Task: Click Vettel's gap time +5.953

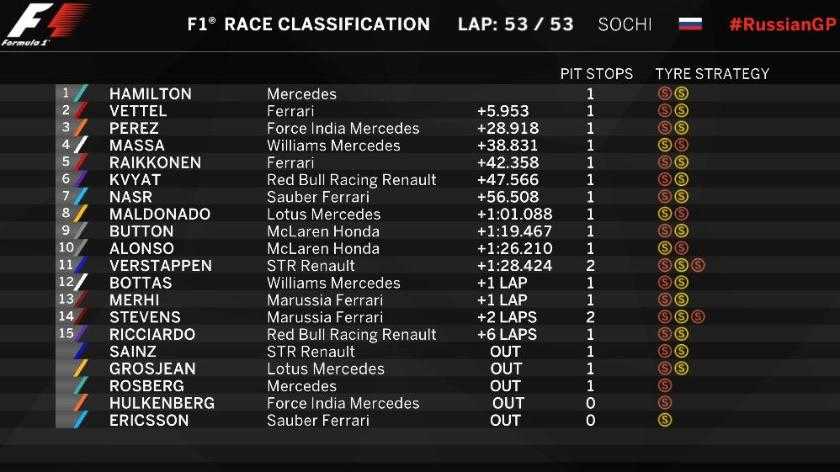Action: pos(504,111)
